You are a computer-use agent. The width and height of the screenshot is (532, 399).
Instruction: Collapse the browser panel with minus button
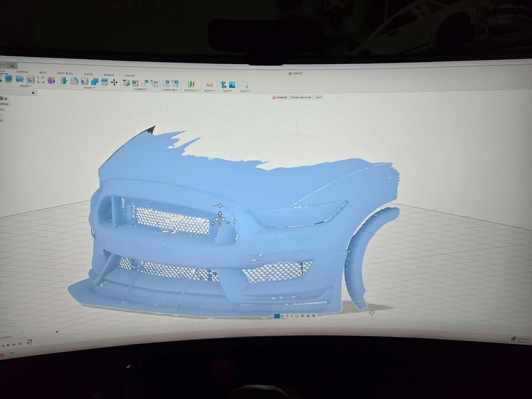[x=33, y=93]
